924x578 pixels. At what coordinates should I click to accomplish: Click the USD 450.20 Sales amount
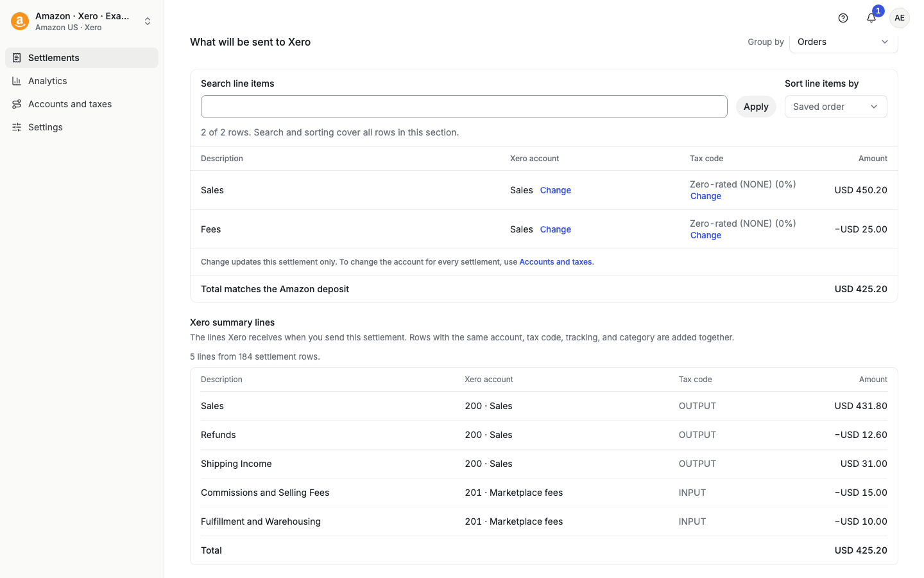(860, 190)
